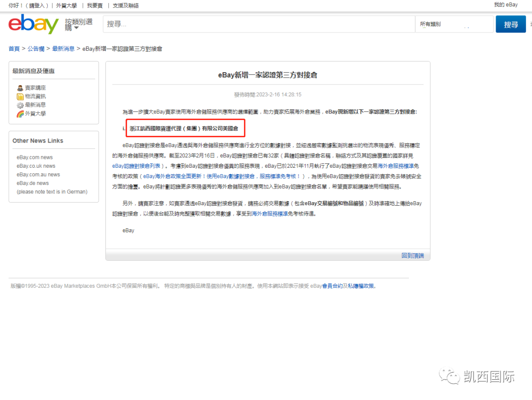
Task: Open the 所有類別 search category dropdown
Action: [x=453, y=24]
